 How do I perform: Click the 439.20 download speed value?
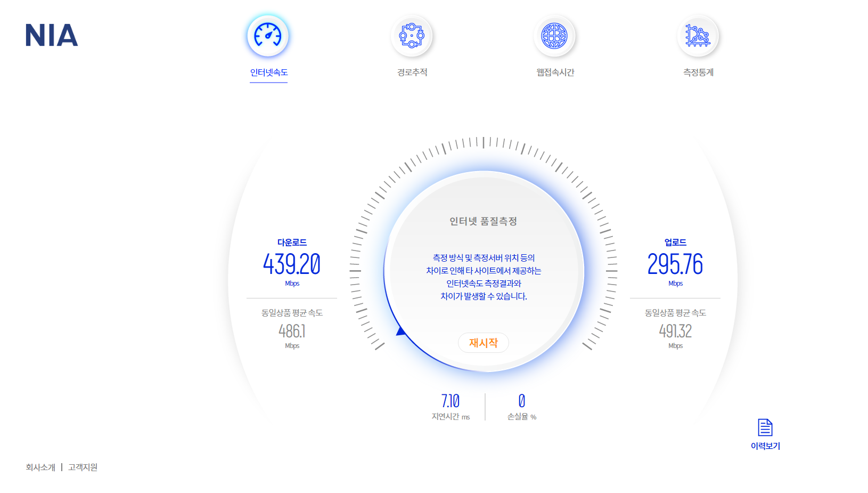coord(292,264)
